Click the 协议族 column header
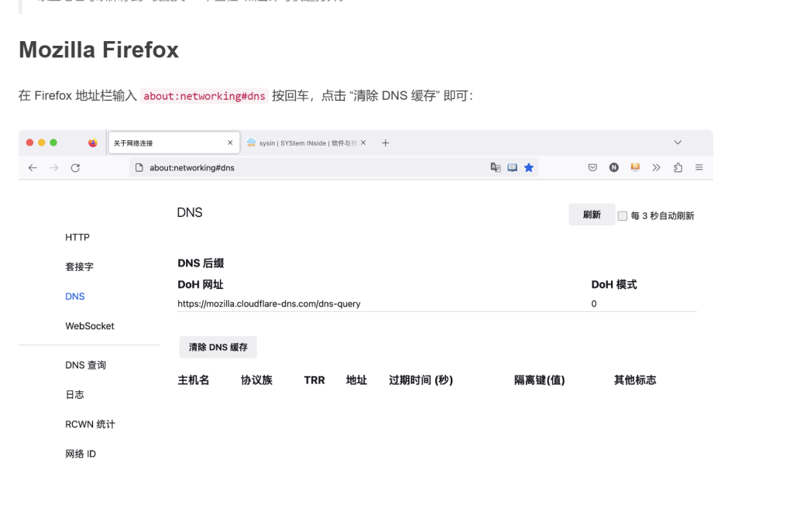 point(256,380)
